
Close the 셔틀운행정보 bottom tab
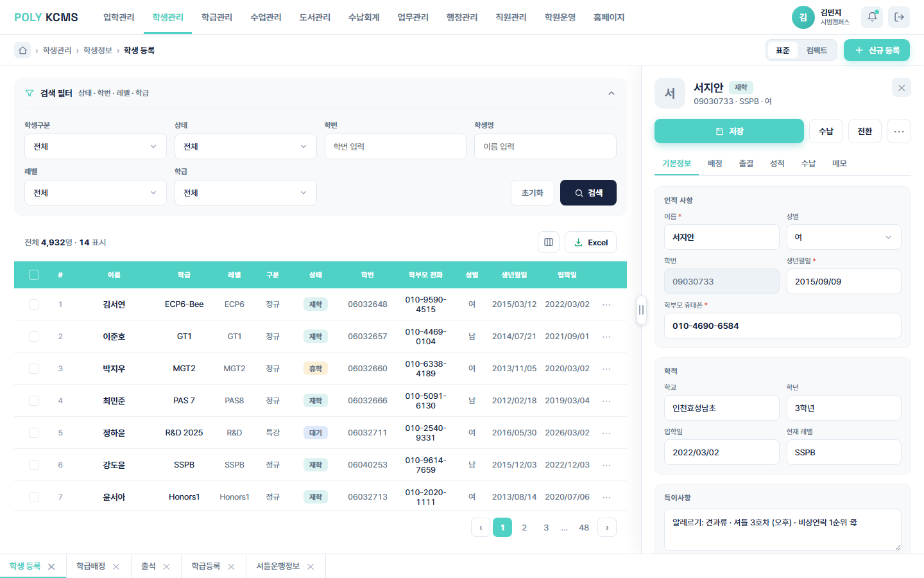(311, 566)
